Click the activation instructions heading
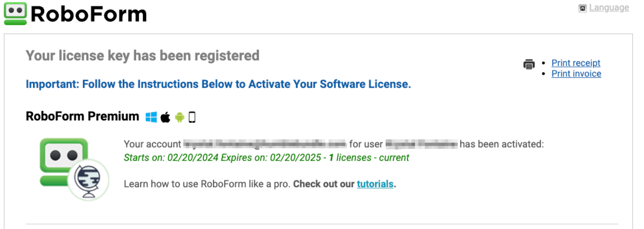Screen dimensions: 644x229 [x=218, y=84]
